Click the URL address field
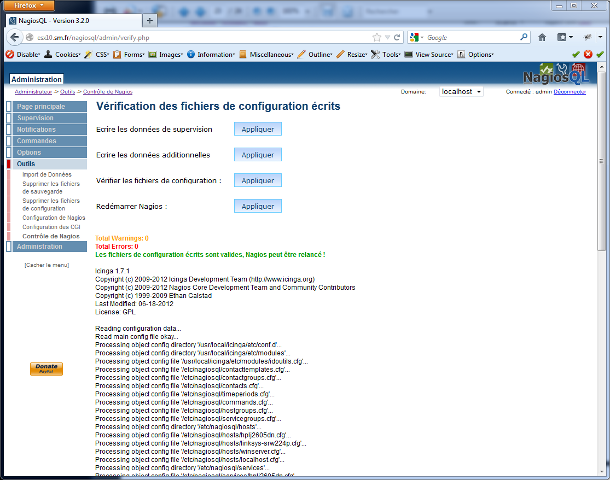 click(202, 37)
